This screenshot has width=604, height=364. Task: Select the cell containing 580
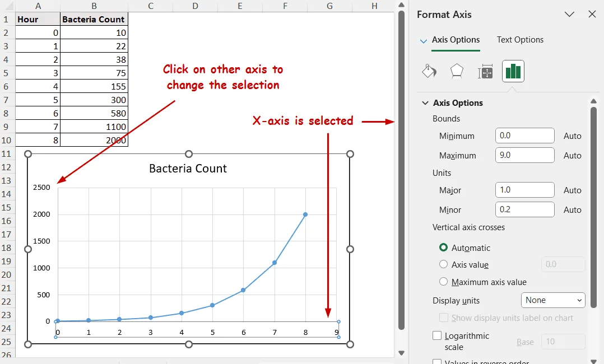(94, 113)
